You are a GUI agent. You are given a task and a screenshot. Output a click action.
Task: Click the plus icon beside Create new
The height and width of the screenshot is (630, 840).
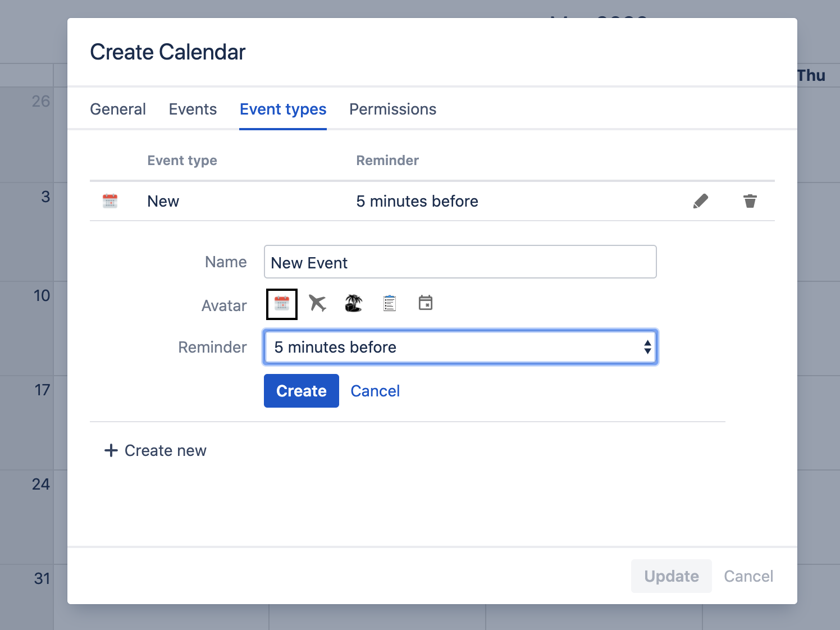111,450
